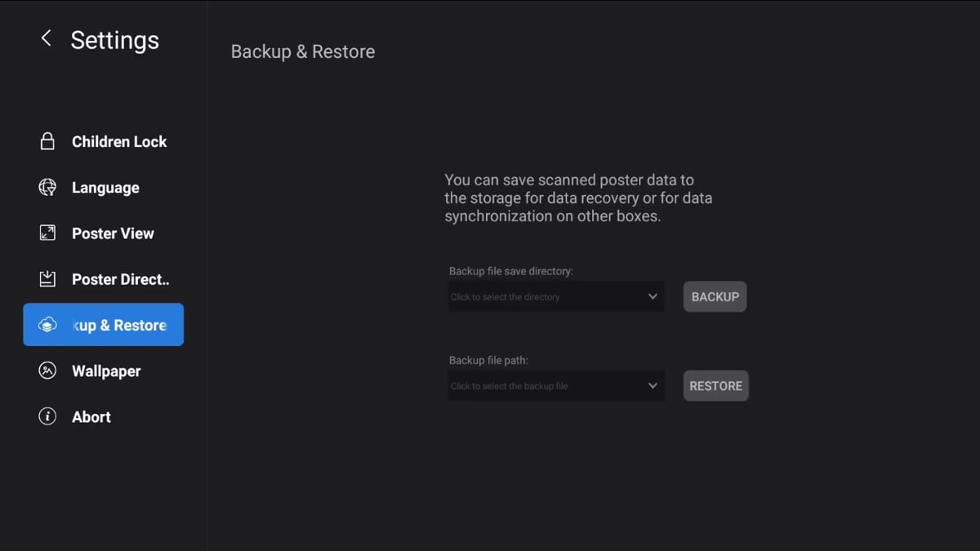
Task: Click the 'Click to select the directory' field
Action: click(543, 297)
